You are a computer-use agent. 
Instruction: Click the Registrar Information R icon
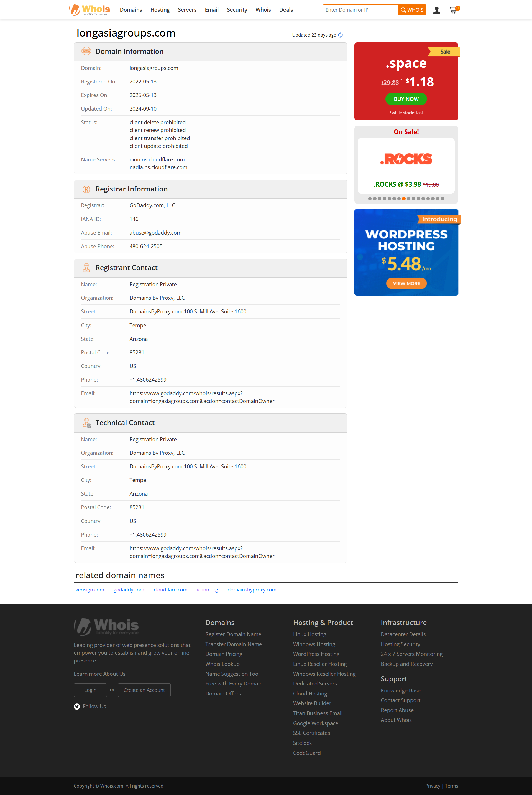tap(86, 189)
